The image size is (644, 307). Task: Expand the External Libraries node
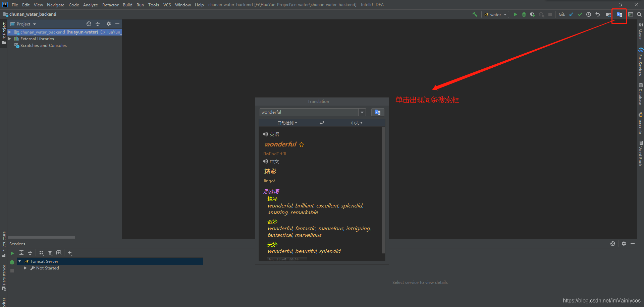pos(10,39)
